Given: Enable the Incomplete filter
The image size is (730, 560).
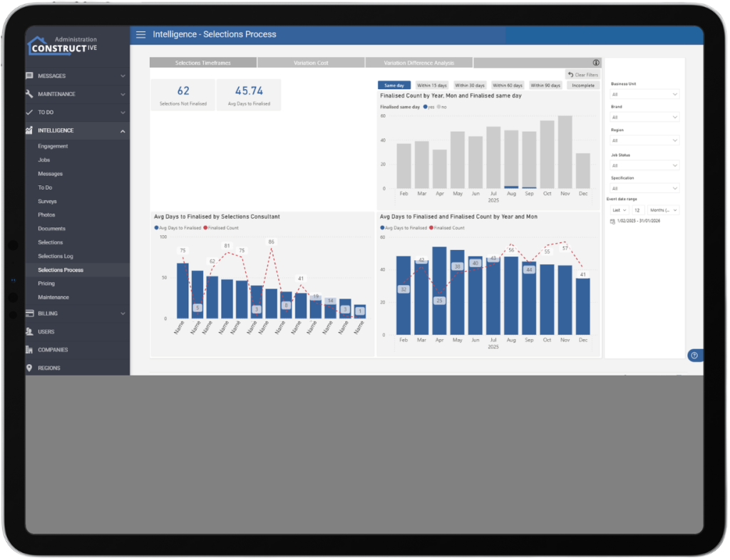Looking at the screenshot, I should point(582,85).
